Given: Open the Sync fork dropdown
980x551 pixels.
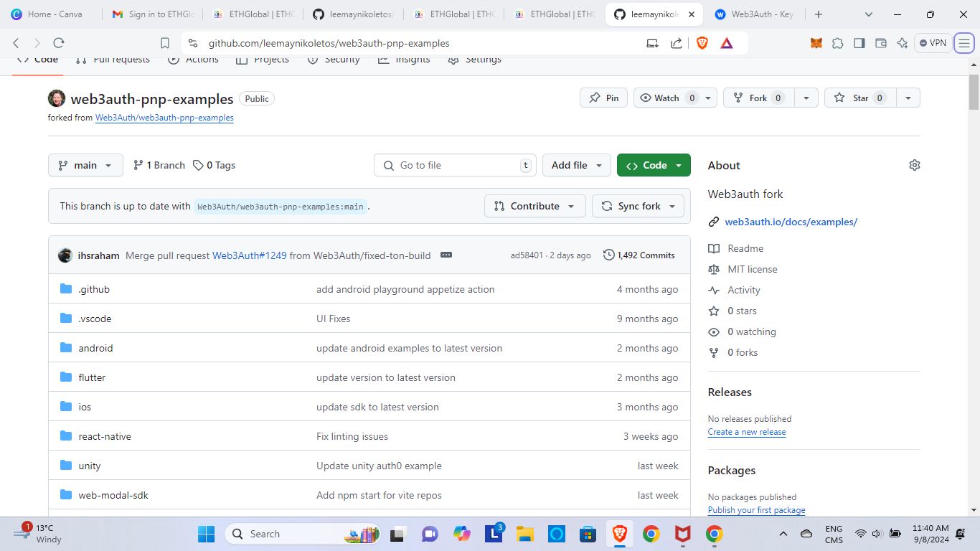Looking at the screenshot, I should (x=638, y=206).
